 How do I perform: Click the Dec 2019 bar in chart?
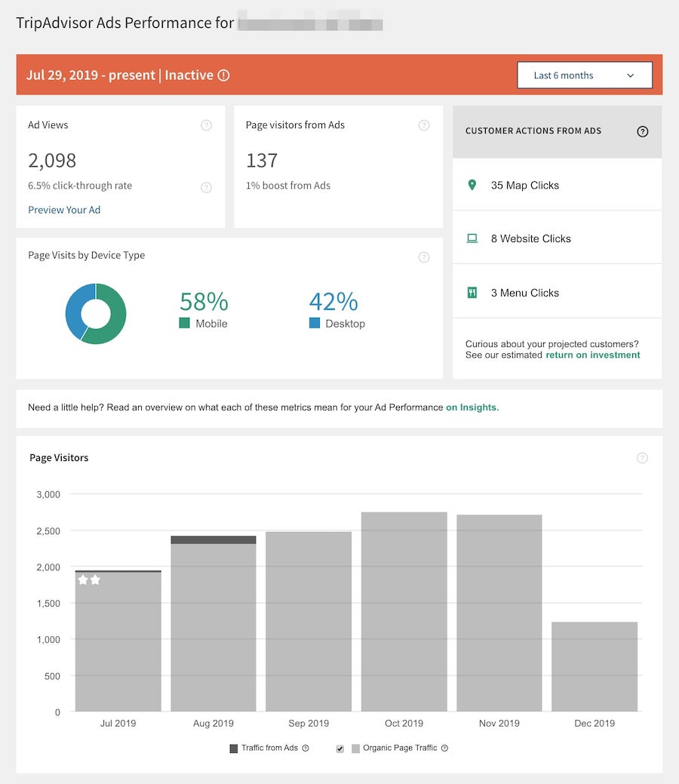595,666
